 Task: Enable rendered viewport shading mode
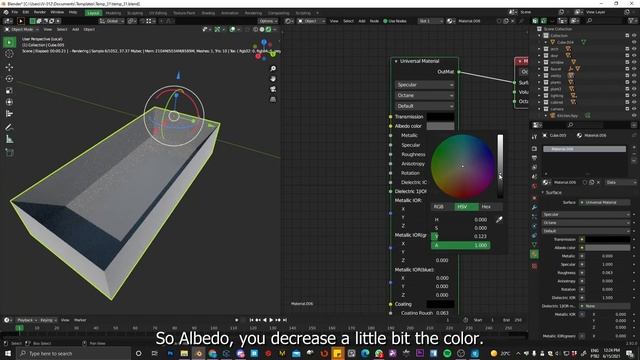268,29
